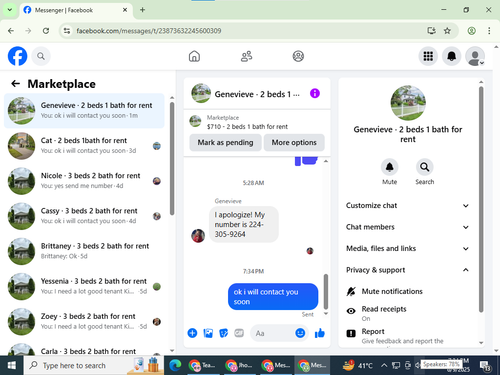
Task: Click the Facebook logo icon
Action: [x=17, y=56]
